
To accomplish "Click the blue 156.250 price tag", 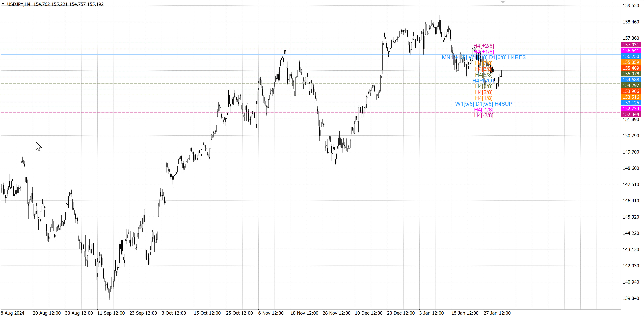I will [x=631, y=56].
